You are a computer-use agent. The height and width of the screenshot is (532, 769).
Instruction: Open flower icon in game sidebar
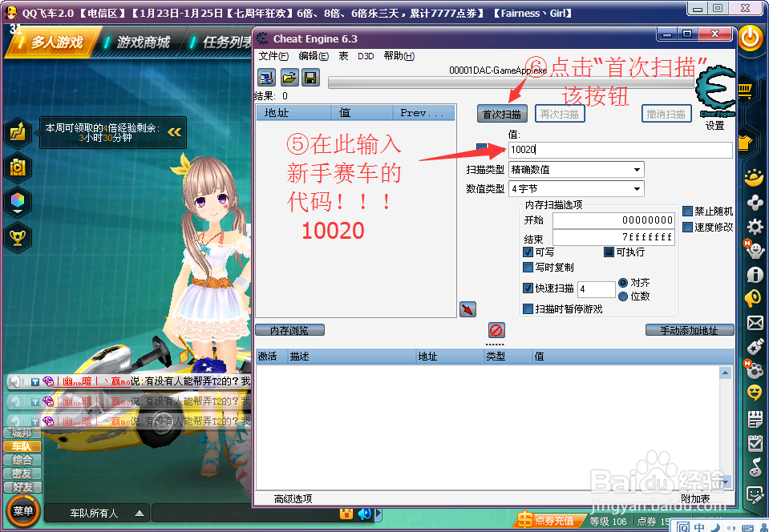pyautogui.click(x=755, y=203)
